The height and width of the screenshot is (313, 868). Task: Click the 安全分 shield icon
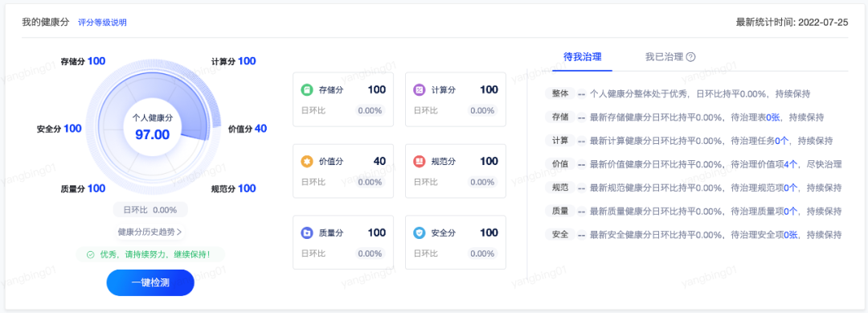[420, 233]
